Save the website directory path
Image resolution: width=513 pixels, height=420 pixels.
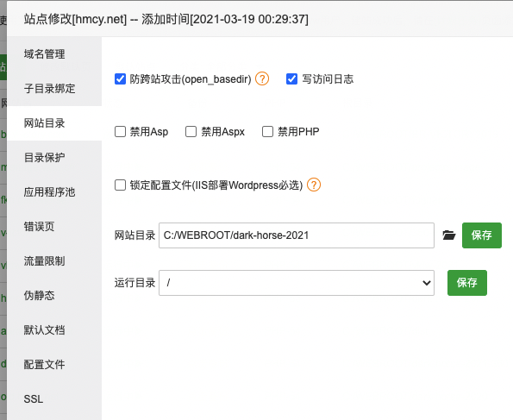click(x=482, y=235)
